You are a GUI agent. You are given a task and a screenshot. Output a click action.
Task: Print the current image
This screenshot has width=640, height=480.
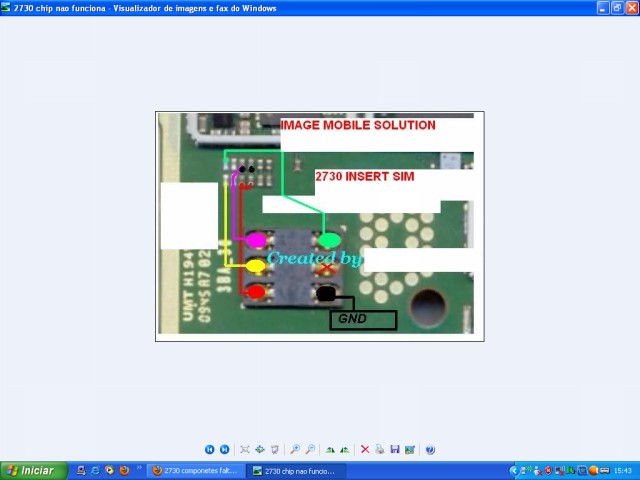pos(380,449)
